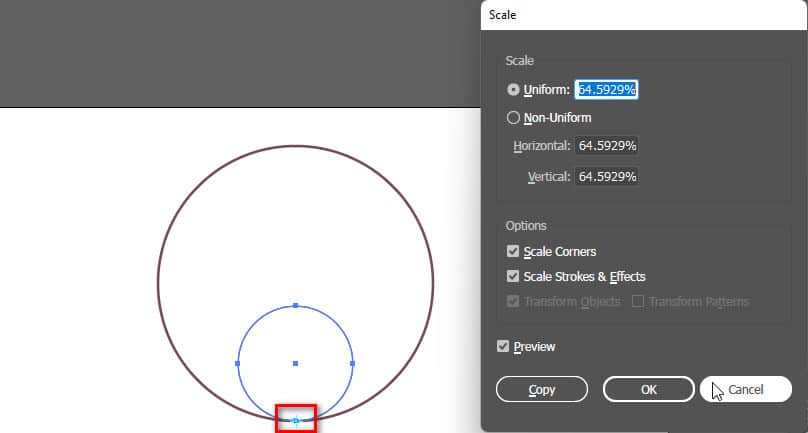Toggle the Scale Corners checkbox
This screenshot has width=808, height=433.
click(x=513, y=252)
